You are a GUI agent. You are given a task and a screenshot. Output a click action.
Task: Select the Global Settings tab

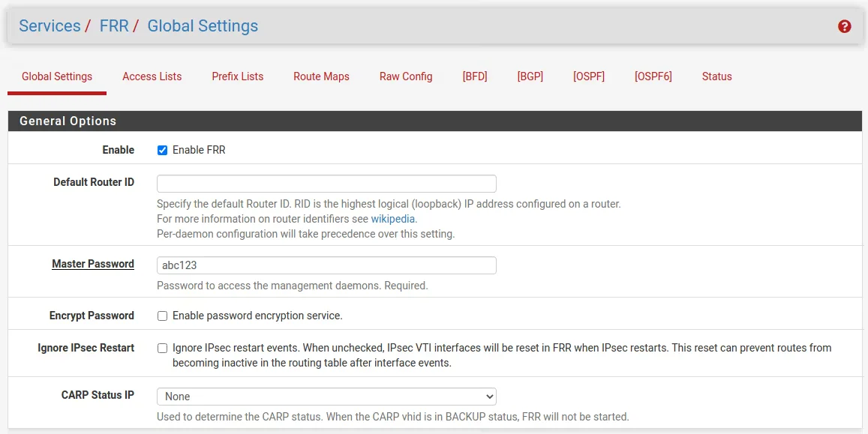[x=57, y=76]
